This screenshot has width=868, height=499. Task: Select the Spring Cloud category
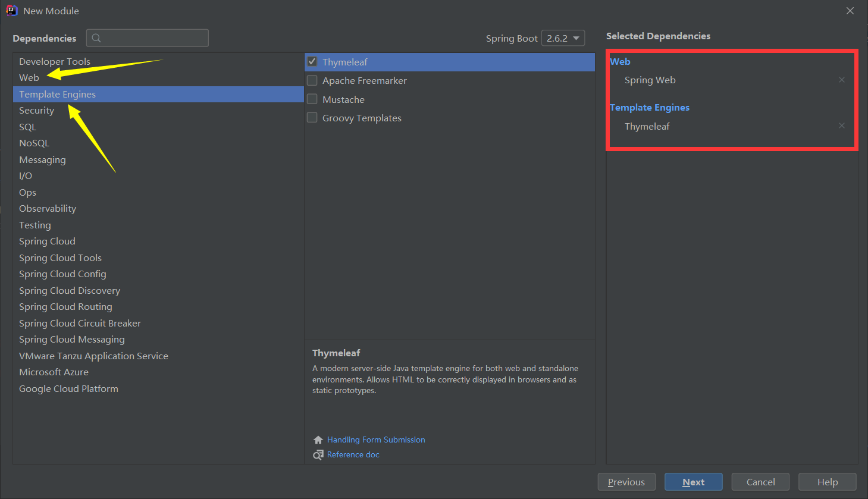tap(158, 241)
